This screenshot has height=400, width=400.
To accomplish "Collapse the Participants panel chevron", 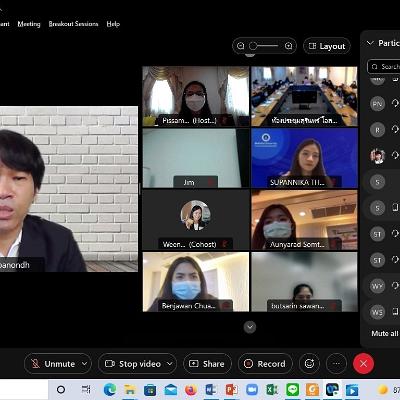I will point(370,43).
